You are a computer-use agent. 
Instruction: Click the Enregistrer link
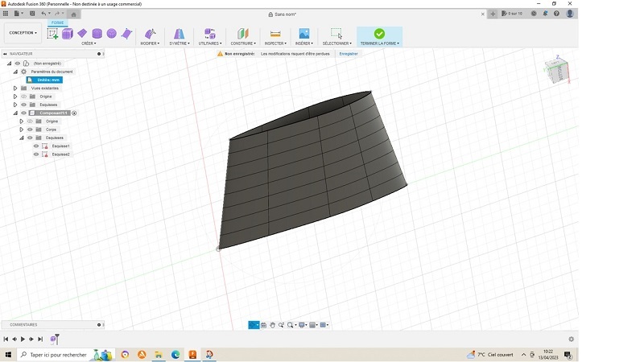pos(349,54)
